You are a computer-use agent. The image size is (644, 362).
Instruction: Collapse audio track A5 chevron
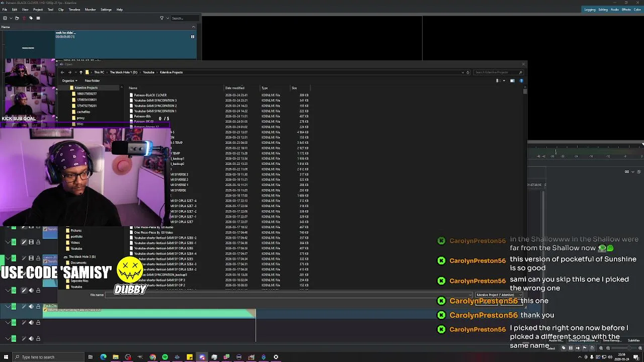tap(8, 338)
